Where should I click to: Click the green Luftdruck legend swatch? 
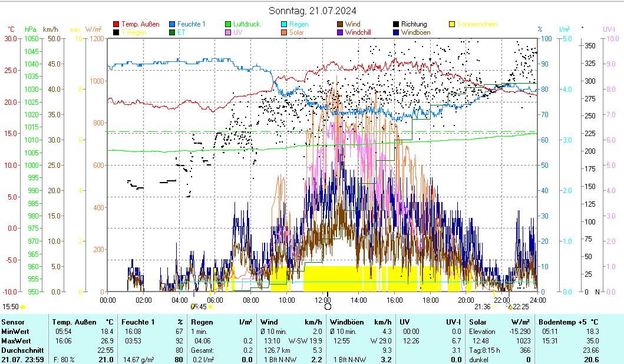click(x=227, y=24)
